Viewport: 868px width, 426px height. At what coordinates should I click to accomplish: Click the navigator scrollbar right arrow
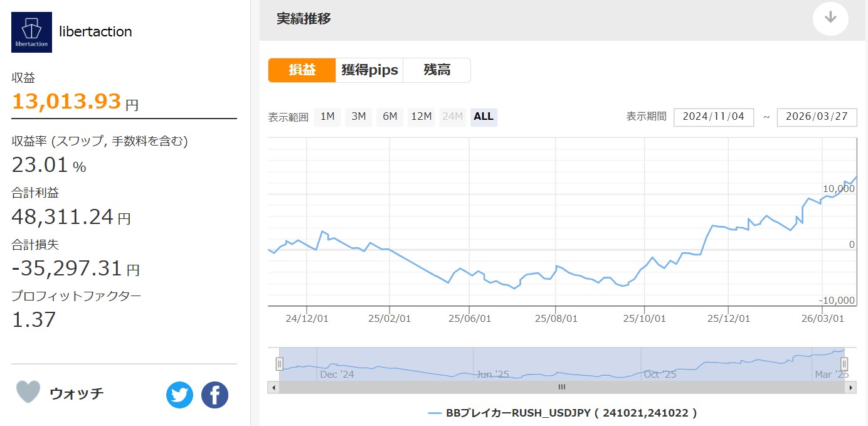pyautogui.click(x=850, y=387)
